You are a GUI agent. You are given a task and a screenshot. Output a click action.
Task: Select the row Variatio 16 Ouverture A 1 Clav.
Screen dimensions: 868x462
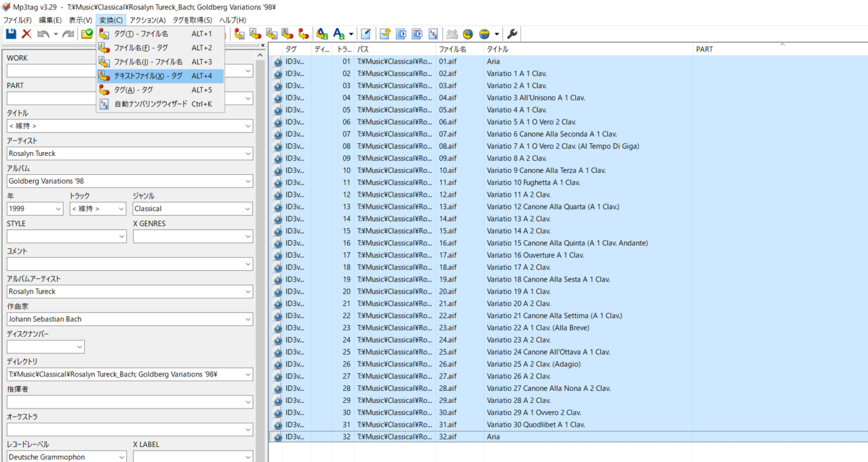point(569,255)
